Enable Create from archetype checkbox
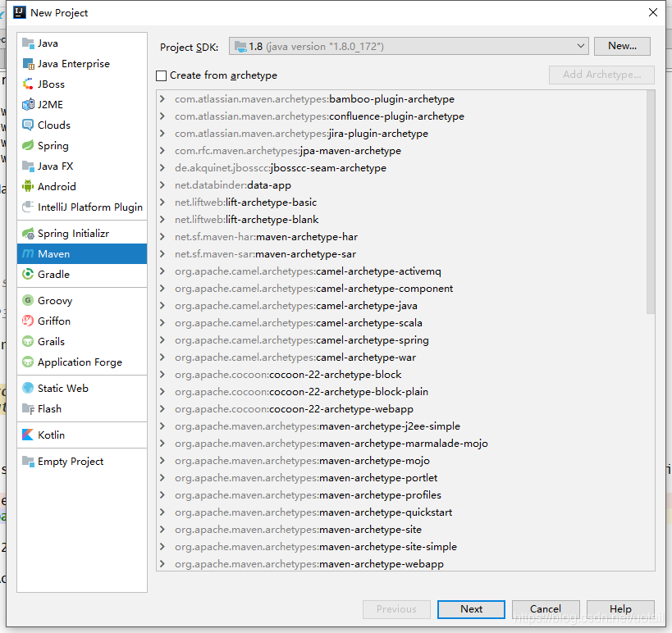The height and width of the screenshot is (633, 672). [x=161, y=75]
